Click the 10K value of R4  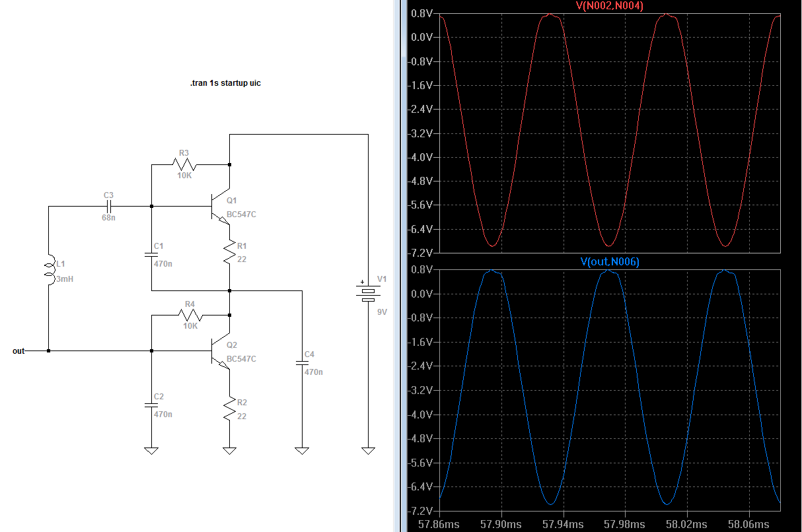click(190, 327)
